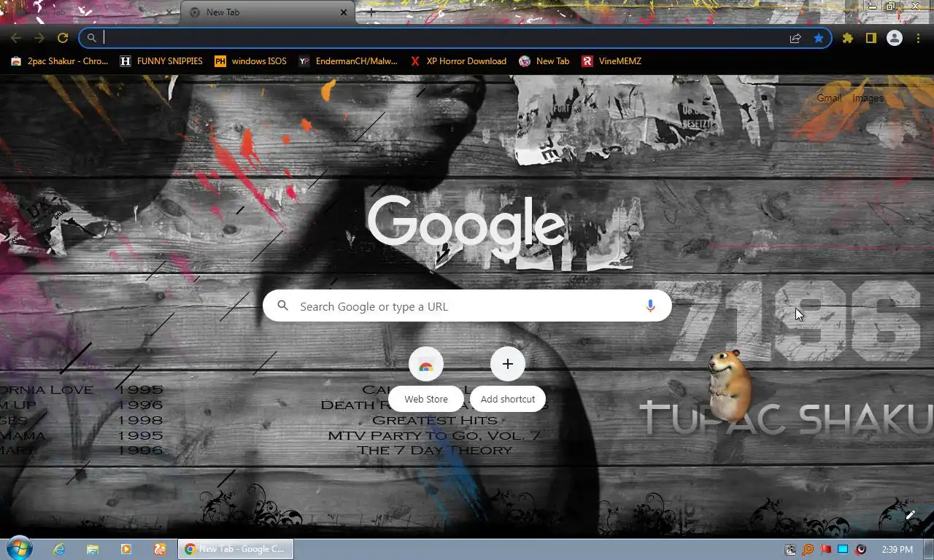Close the first inactive tab
This screenshot has height=560, width=934.
tap(169, 12)
